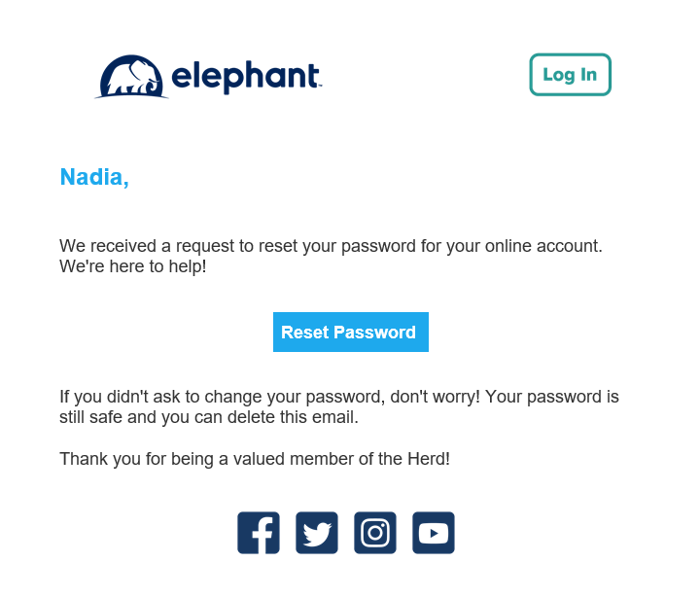Click the "We received a request" sentence

click(331, 246)
